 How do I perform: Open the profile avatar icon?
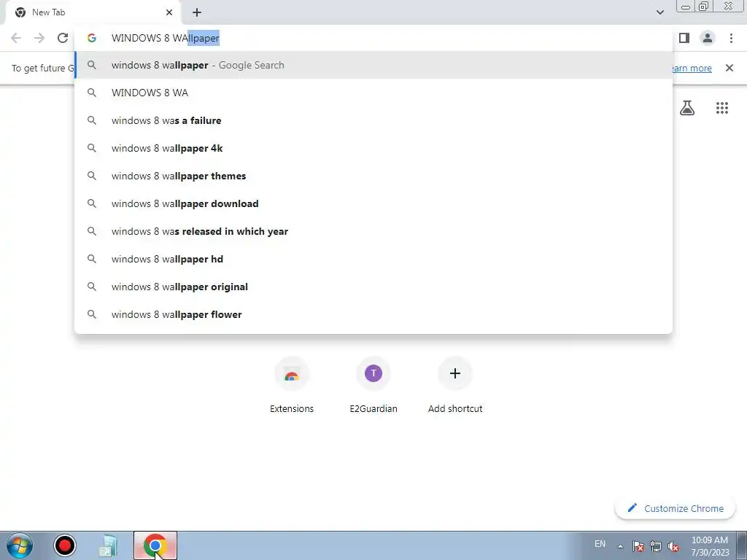[x=708, y=38]
